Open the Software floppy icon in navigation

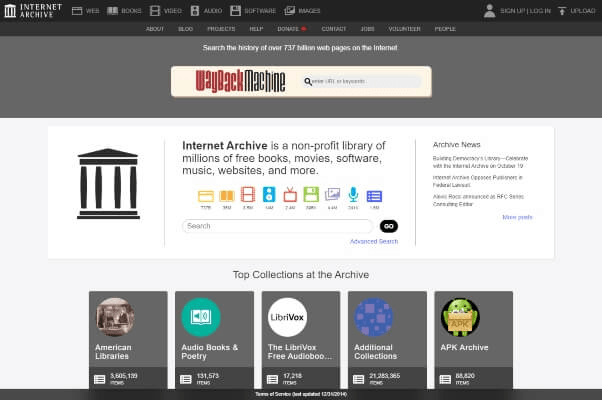pyautogui.click(x=235, y=11)
